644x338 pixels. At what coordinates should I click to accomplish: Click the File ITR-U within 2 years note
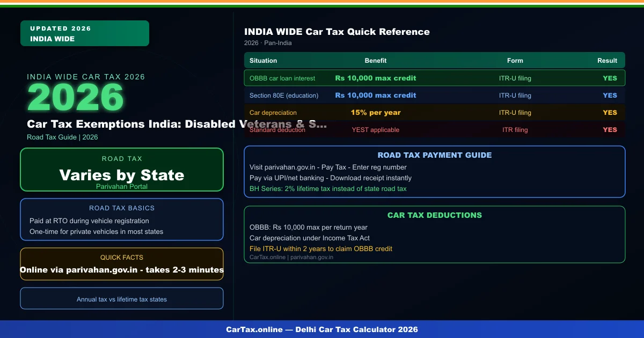coord(321,248)
